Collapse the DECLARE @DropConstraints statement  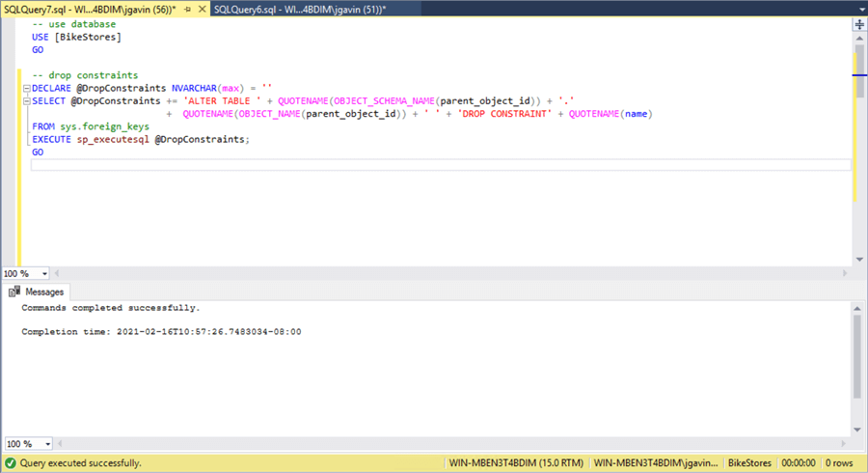tap(26, 88)
